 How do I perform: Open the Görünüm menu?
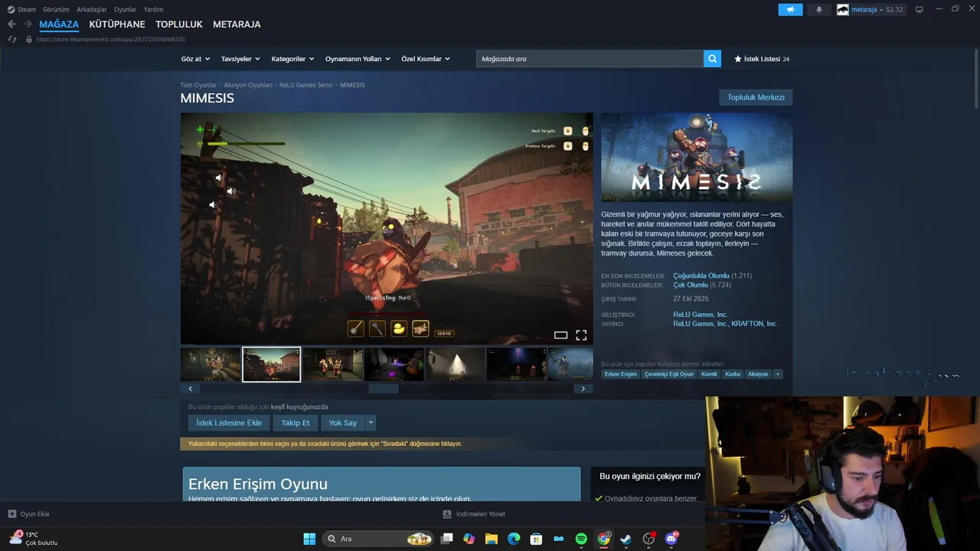56,9
